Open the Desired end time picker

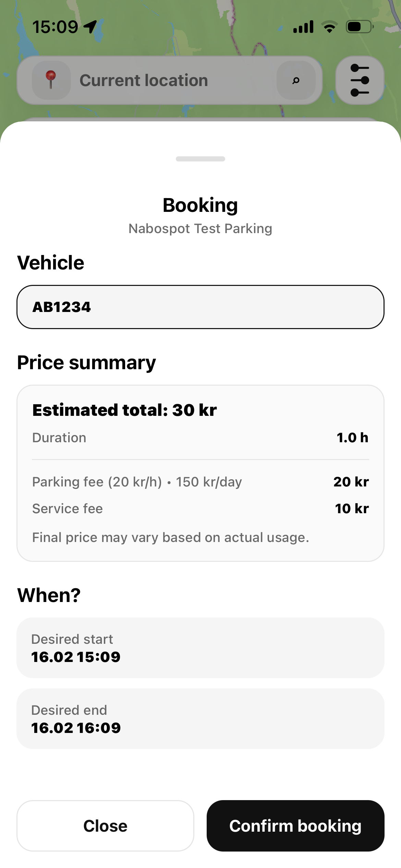pos(200,719)
